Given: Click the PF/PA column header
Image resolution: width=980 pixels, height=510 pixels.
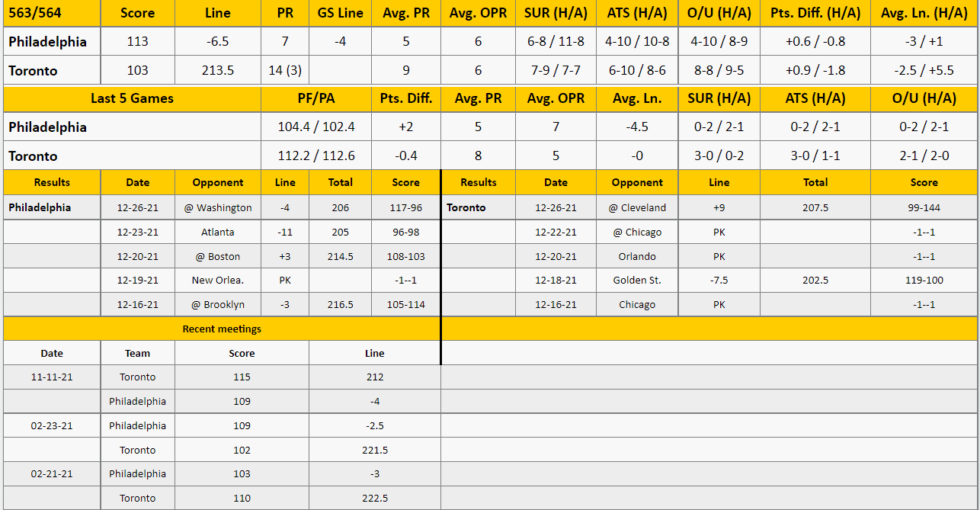Looking at the screenshot, I should coord(316,98).
